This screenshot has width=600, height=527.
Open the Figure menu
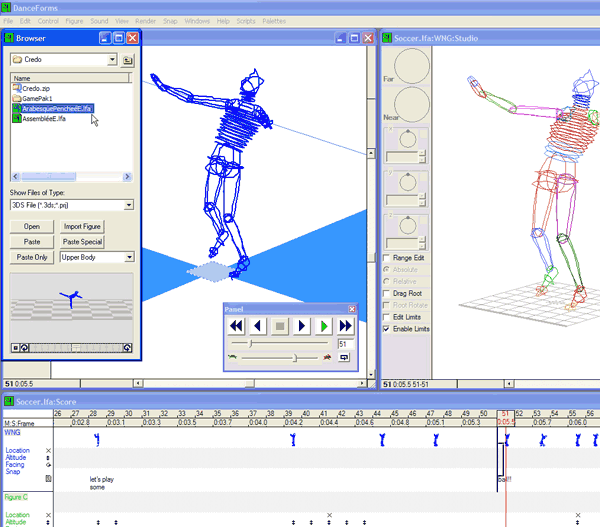[x=73, y=20]
